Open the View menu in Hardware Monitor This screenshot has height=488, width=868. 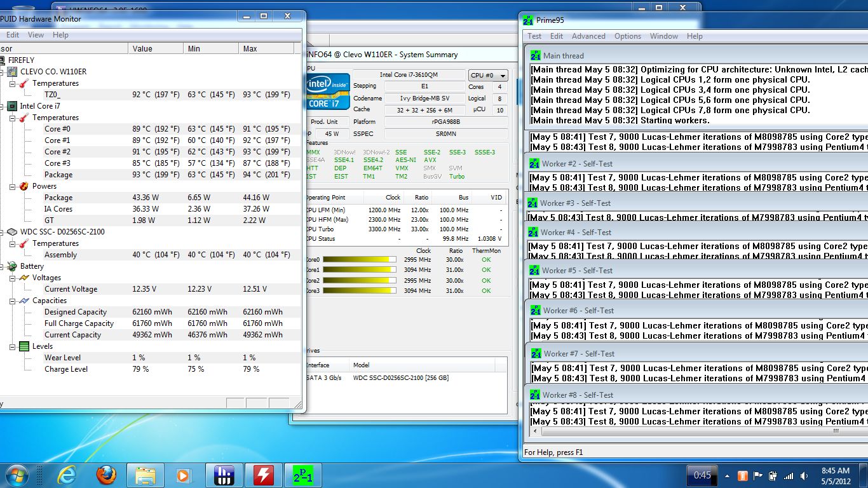[36, 35]
